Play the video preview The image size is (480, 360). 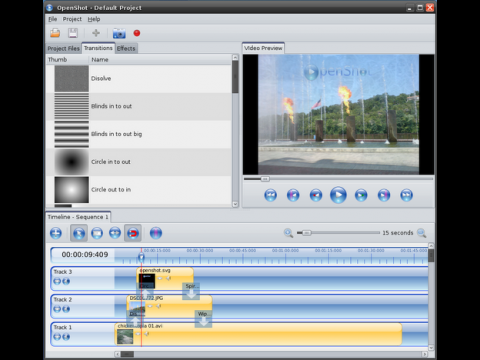point(338,195)
